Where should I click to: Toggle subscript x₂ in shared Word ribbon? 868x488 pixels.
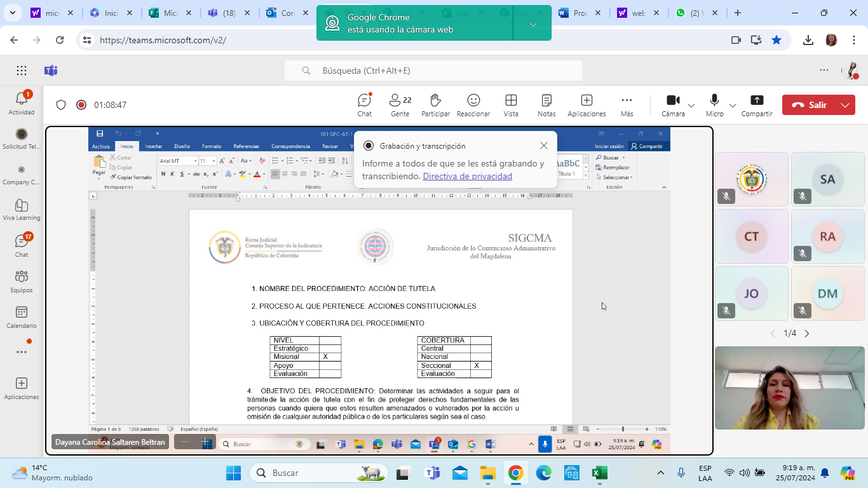pyautogui.click(x=207, y=174)
